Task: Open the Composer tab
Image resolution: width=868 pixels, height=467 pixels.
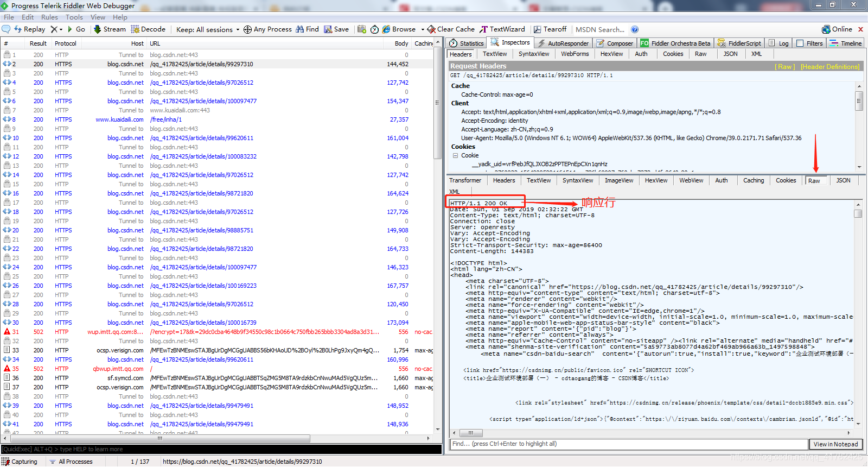Action: click(615, 43)
